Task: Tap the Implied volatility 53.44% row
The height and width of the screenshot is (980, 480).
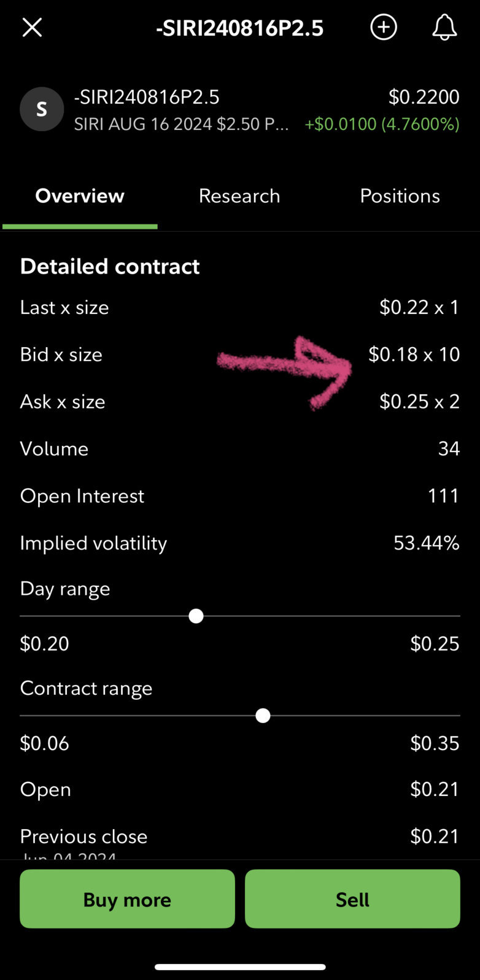Action: 240,543
